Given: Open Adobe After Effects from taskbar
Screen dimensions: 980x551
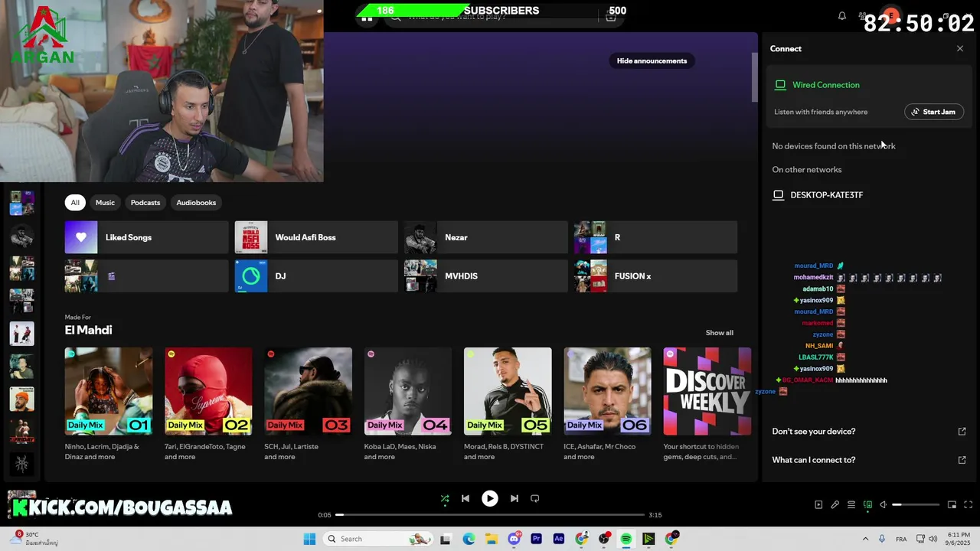Looking at the screenshot, I should [559, 539].
